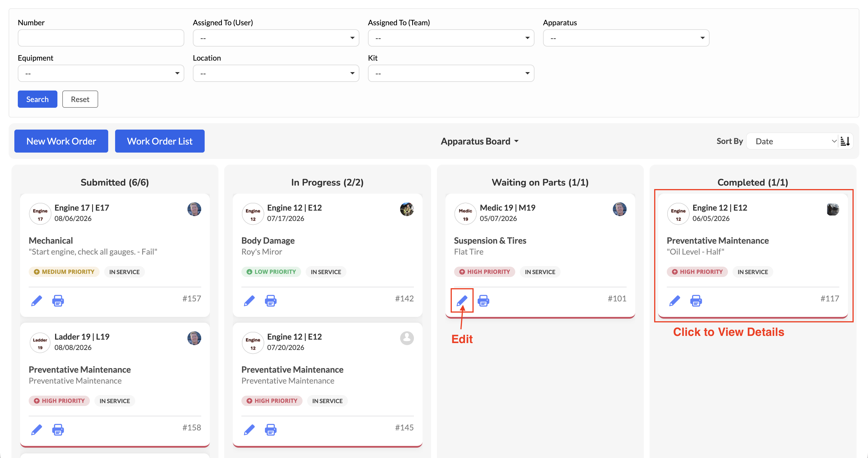This screenshot has height=458, width=868.
Task: Open the Equipment filter dropdown
Action: [x=101, y=73]
